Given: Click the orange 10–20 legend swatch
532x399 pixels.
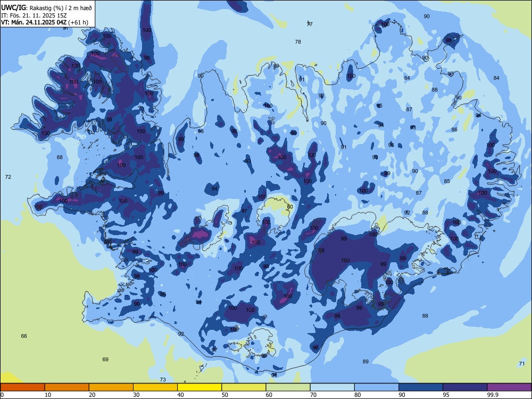Looking at the screenshot, I should [67, 387].
